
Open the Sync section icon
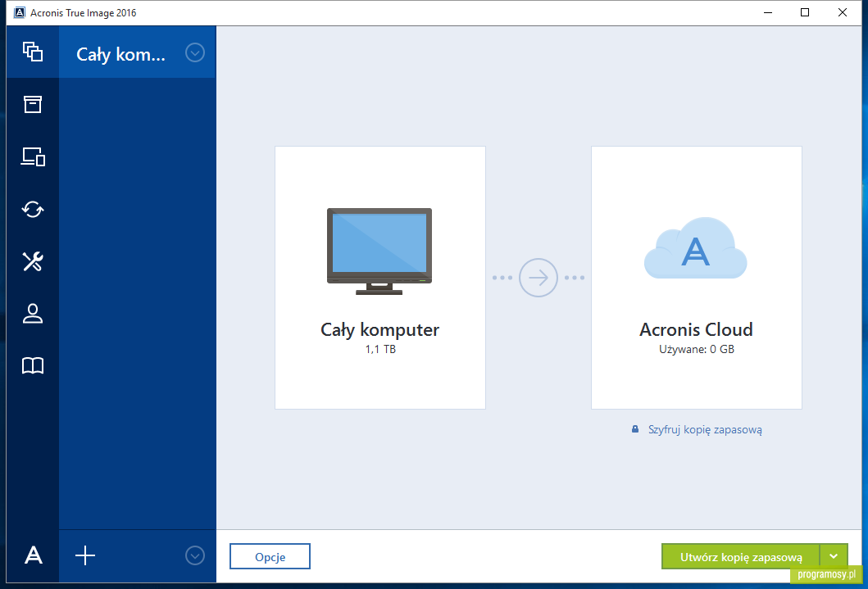(33, 209)
